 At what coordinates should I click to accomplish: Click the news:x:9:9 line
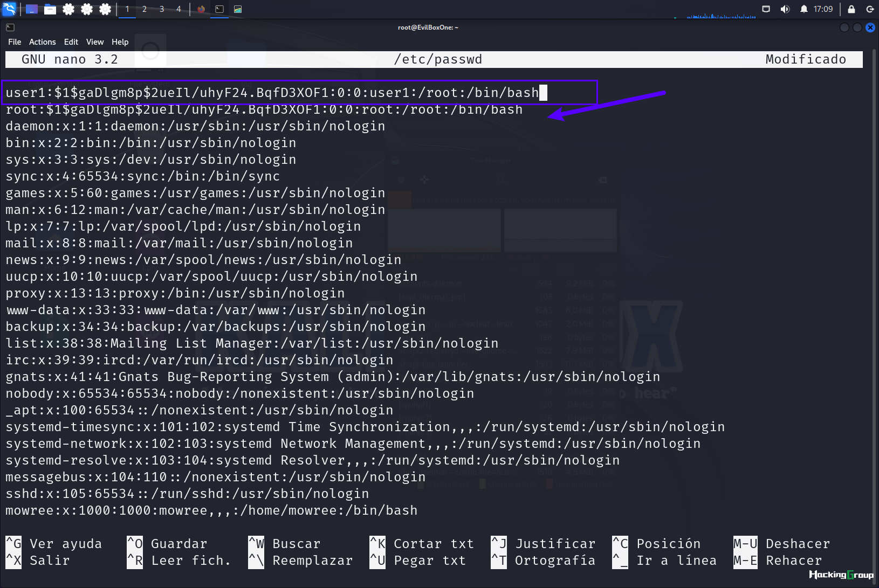203,260
